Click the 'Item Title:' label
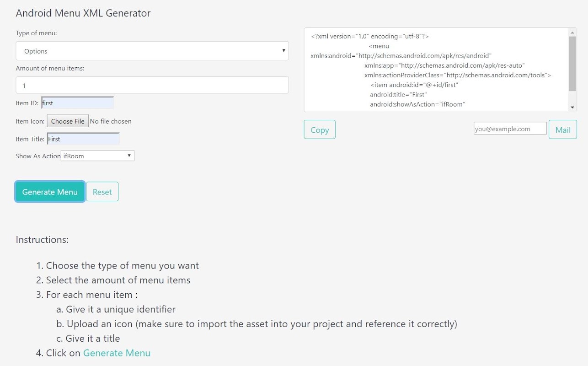 click(x=30, y=139)
